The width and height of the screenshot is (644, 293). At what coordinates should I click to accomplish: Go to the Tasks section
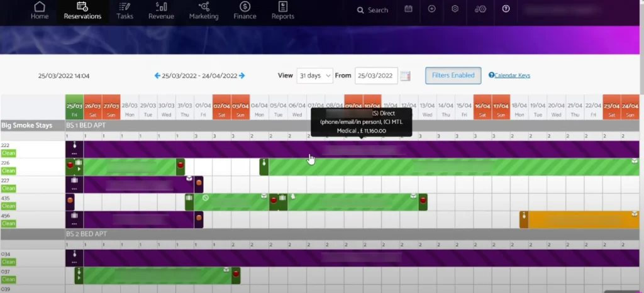pos(125,11)
